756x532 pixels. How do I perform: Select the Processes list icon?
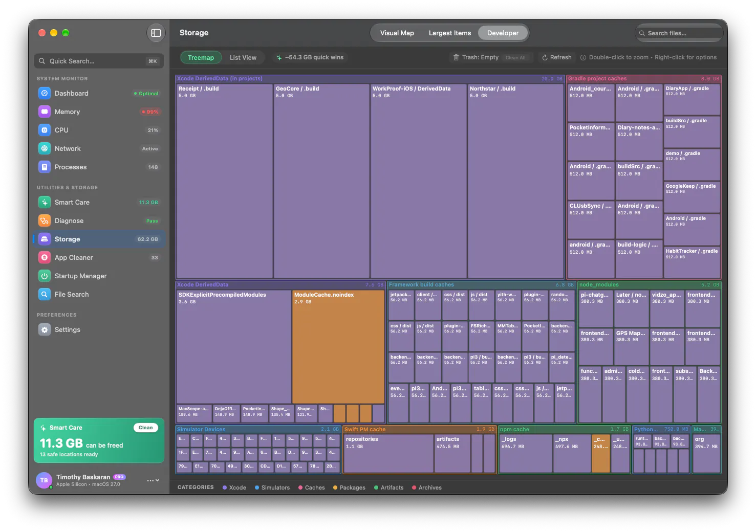45,167
